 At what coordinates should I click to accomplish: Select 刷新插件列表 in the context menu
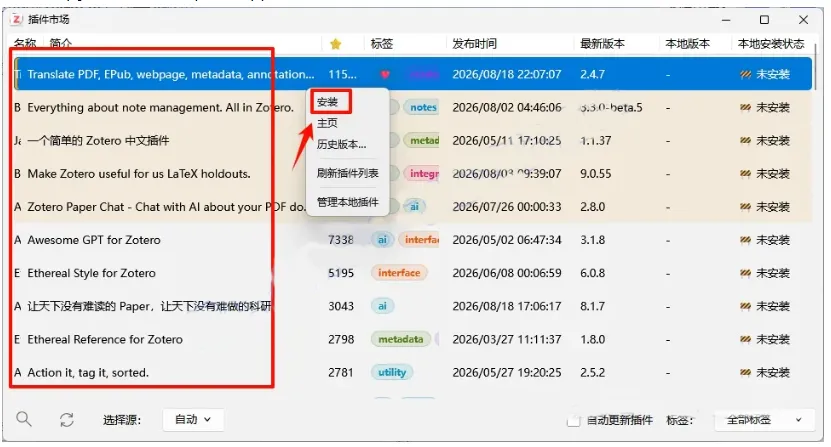coord(348,173)
